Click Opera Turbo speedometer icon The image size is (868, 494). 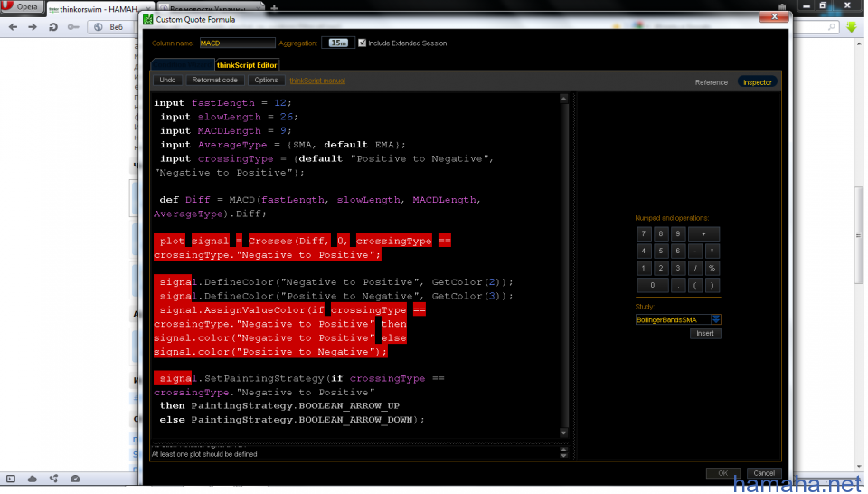(75, 479)
